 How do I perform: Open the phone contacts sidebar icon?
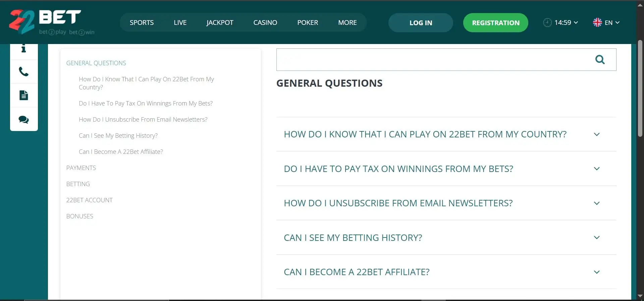point(24,72)
